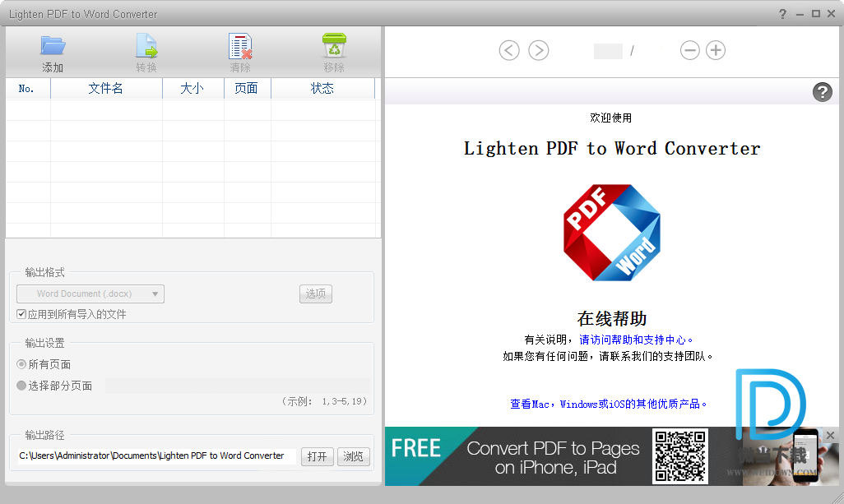The image size is (844, 504).
Task: Minimize the Lighten PDF converter window
Action: (x=800, y=15)
